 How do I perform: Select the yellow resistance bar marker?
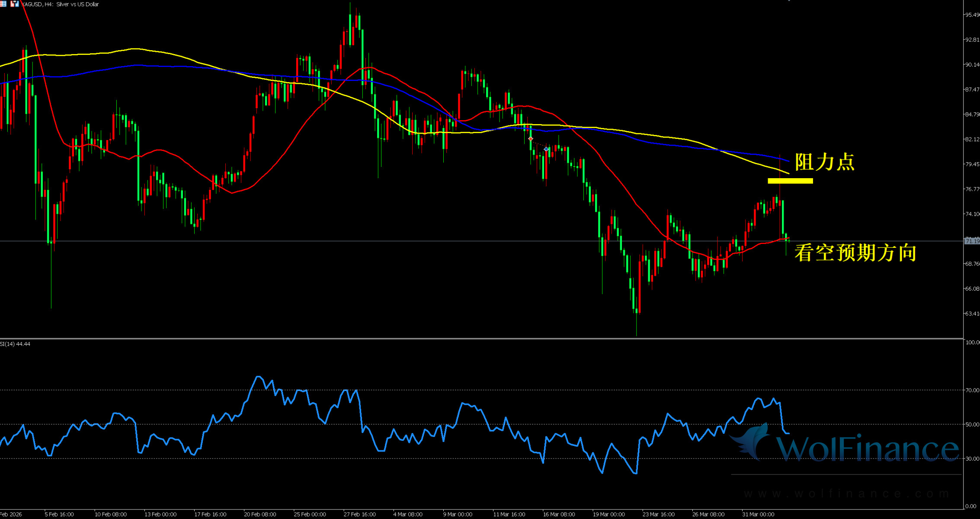coord(790,181)
